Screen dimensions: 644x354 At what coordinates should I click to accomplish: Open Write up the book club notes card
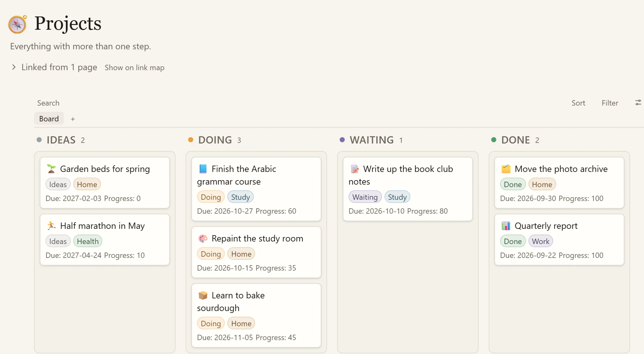[x=408, y=189]
